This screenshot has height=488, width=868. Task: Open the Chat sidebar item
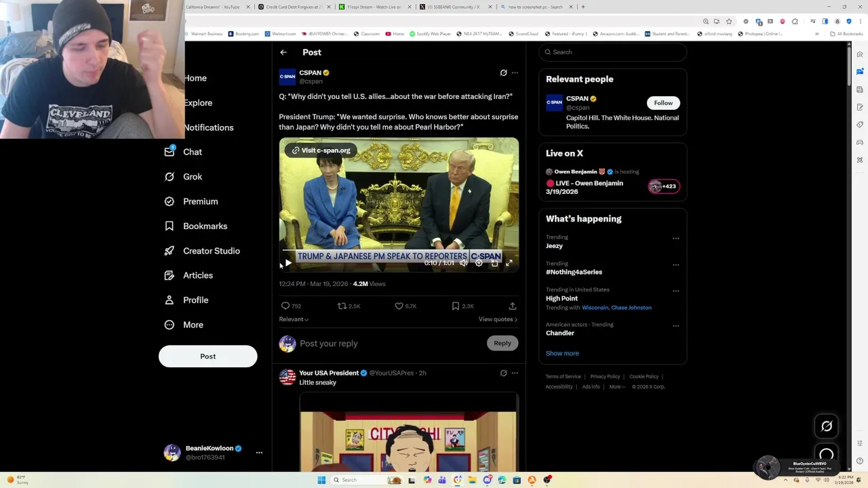click(183, 152)
